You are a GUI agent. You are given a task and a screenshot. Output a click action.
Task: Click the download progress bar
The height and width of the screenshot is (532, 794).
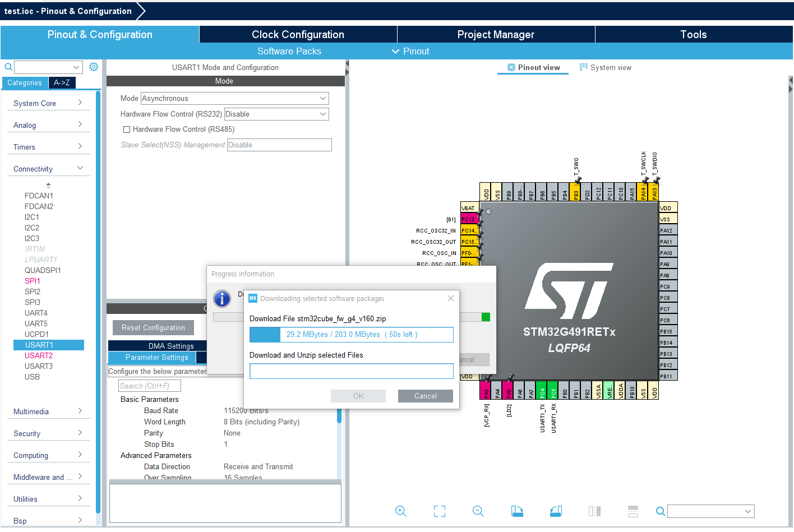pos(352,334)
